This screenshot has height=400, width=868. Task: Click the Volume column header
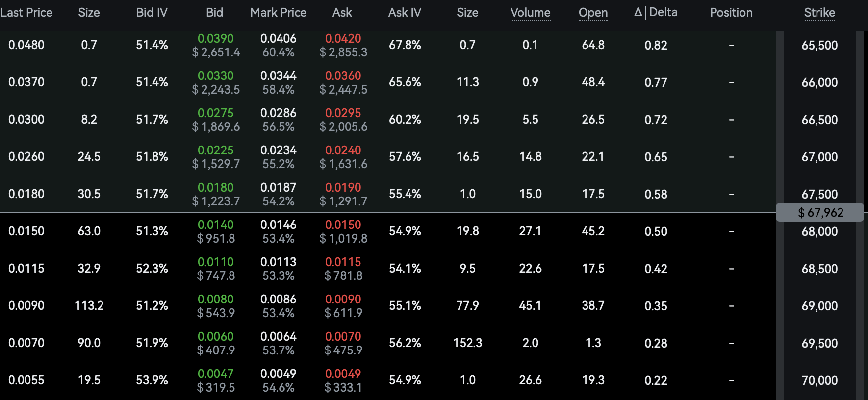(x=530, y=13)
